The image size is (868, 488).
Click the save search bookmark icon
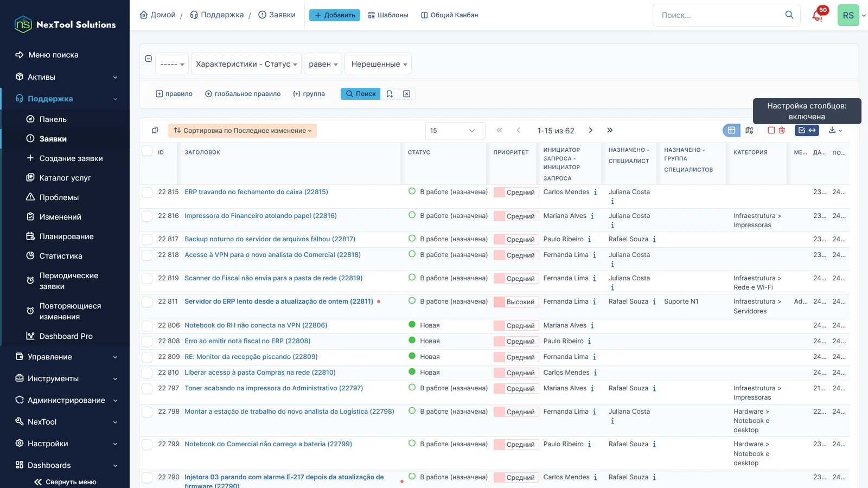pos(390,94)
